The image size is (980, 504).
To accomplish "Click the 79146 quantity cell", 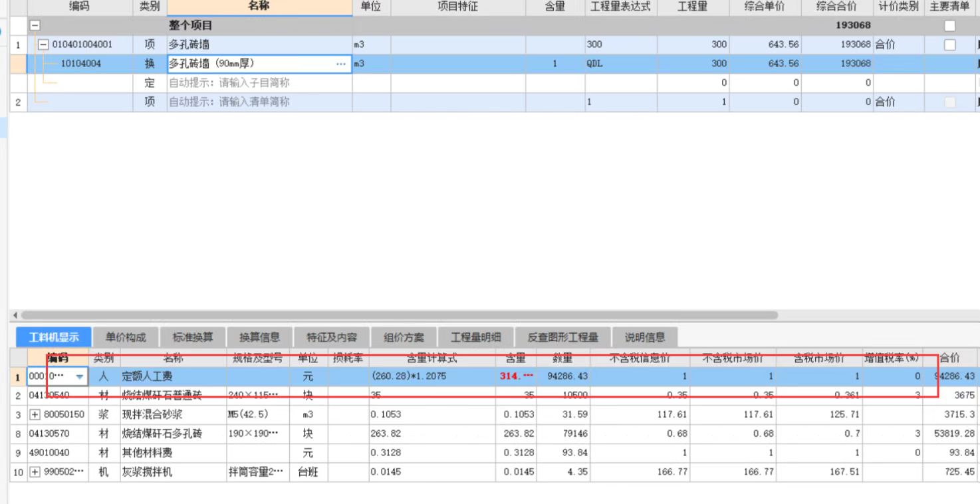I will (563, 434).
